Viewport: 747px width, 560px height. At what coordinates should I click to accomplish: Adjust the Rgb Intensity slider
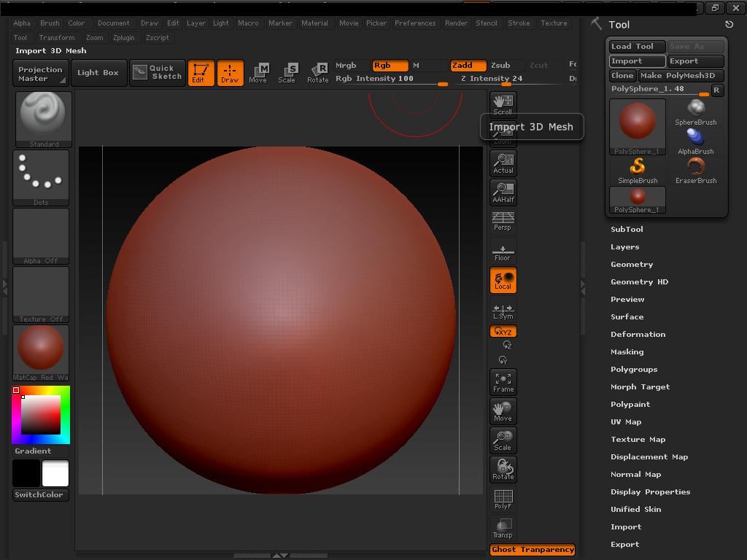tap(392, 79)
